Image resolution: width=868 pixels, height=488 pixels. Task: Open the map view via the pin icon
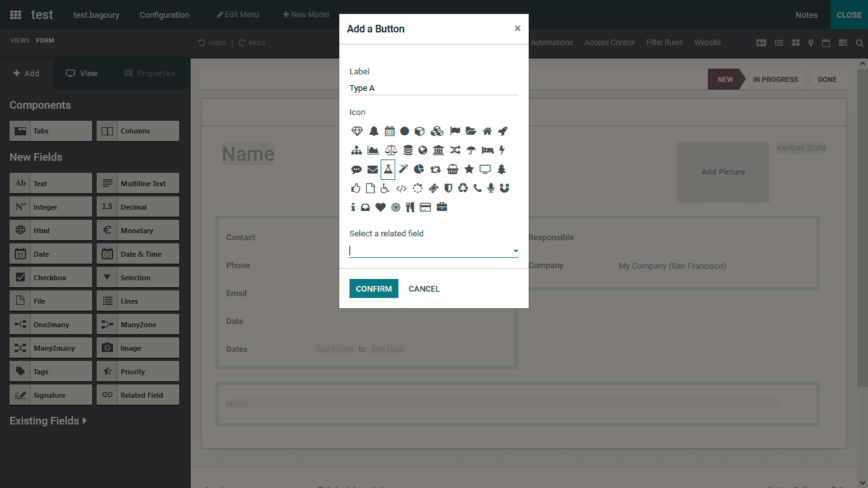coord(811,43)
